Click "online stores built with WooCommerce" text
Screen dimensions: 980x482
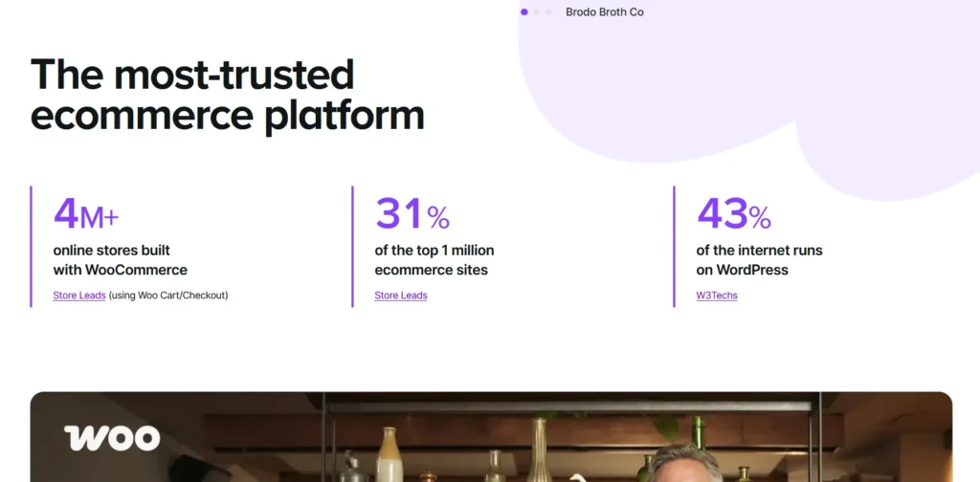(120, 260)
